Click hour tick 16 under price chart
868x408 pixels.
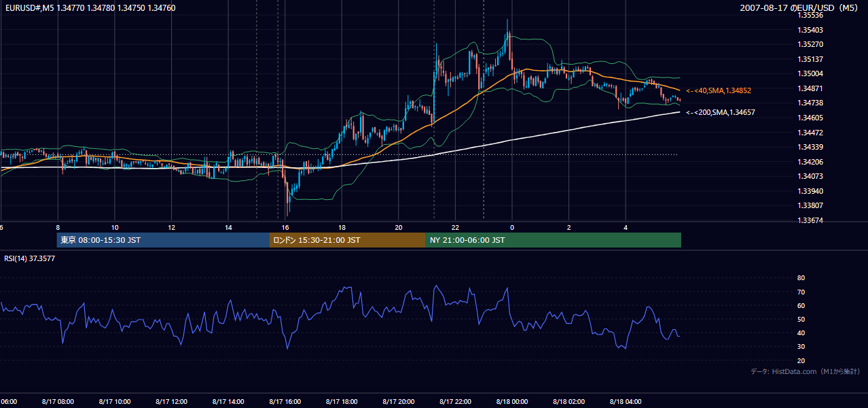tap(285, 227)
